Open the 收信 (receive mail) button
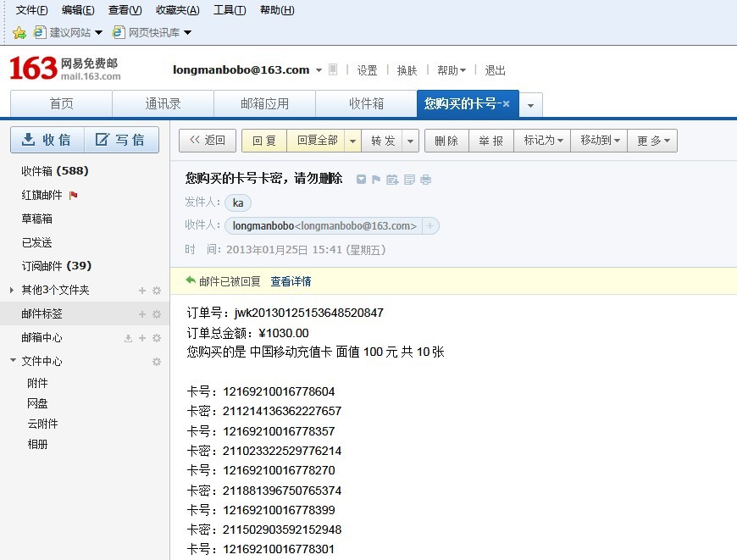This screenshot has height=560, width=737. [47, 139]
